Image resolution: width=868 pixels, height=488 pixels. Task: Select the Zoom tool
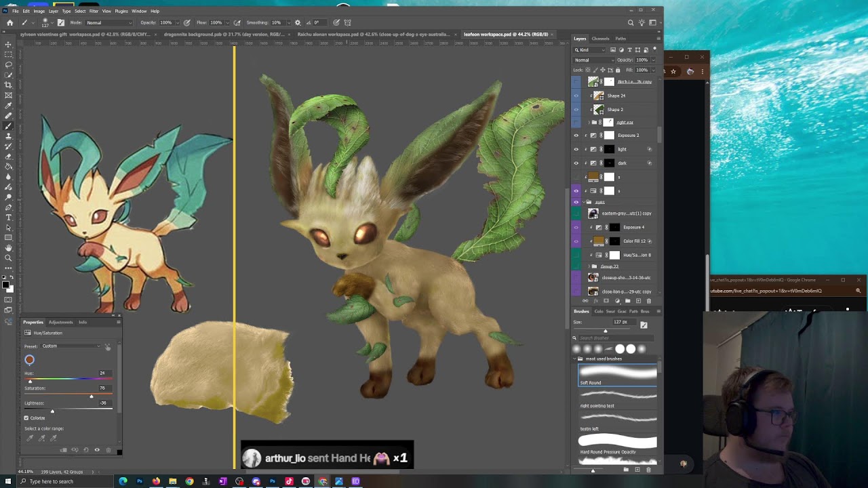pos(8,258)
